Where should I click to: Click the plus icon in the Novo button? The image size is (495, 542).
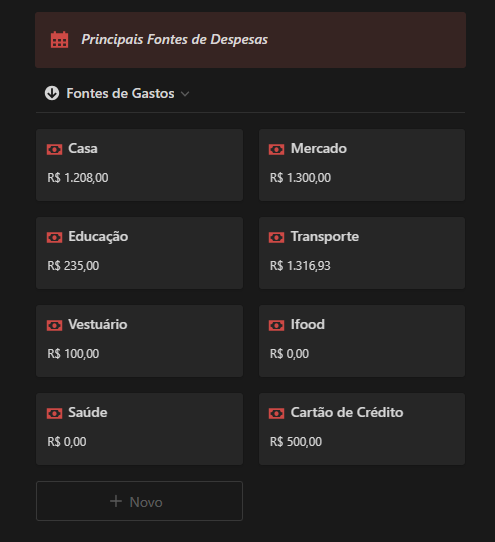click(x=116, y=501)
